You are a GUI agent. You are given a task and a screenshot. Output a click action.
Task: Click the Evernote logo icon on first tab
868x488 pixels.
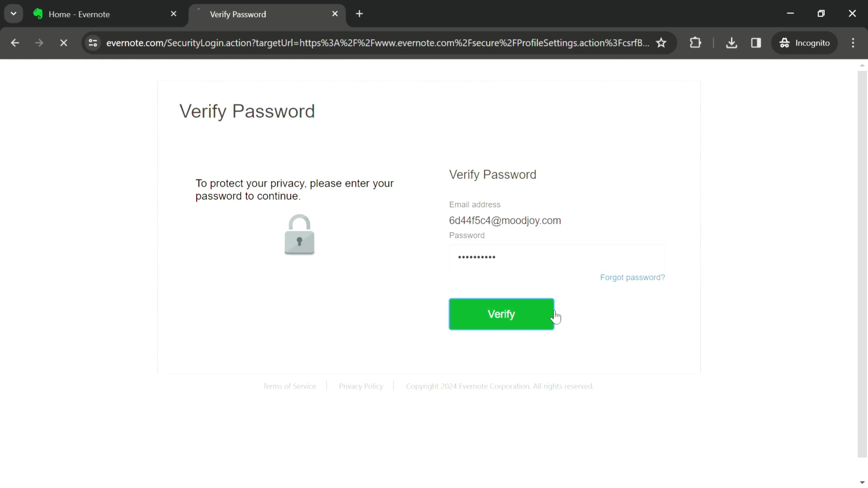pos(38,14)
